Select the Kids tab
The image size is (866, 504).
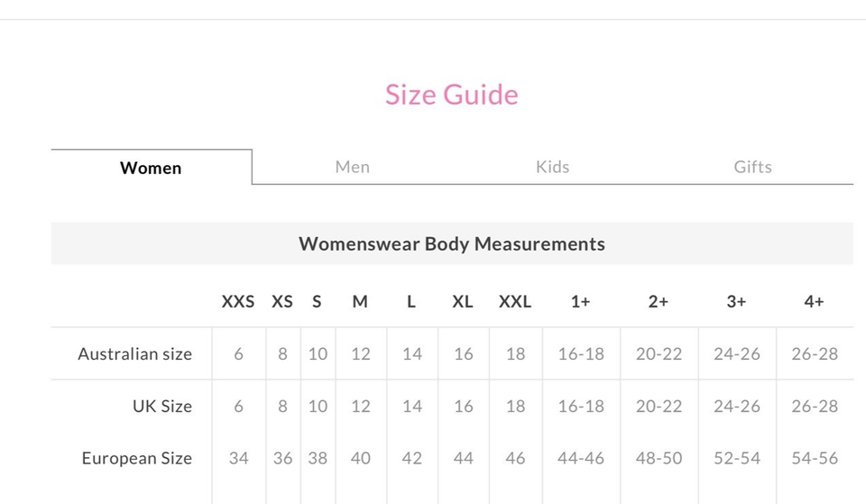(x=552, y=167)
